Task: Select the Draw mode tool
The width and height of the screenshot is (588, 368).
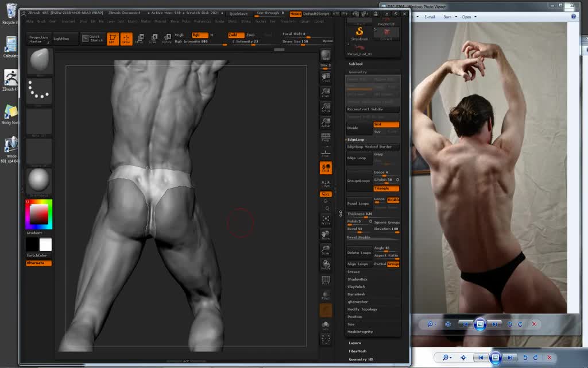Action: (x=126, y=39)
